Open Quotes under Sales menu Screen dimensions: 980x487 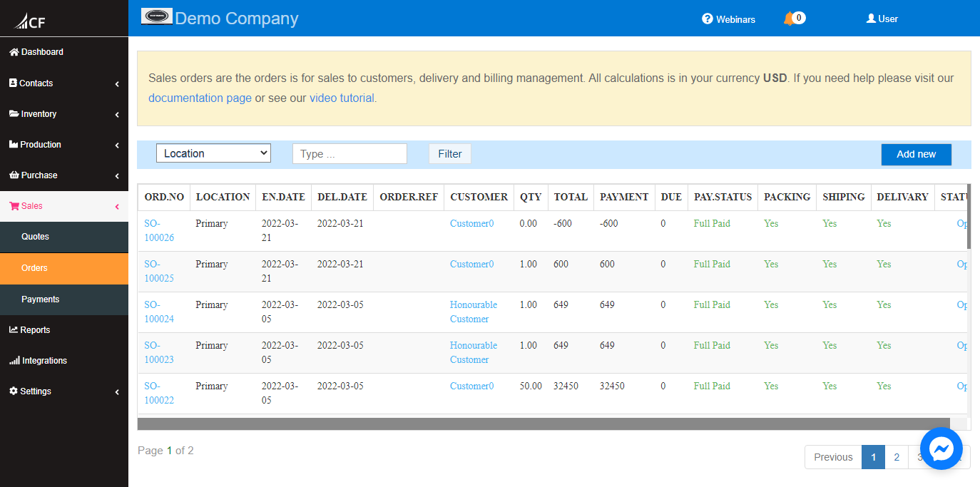pos(35,237)
